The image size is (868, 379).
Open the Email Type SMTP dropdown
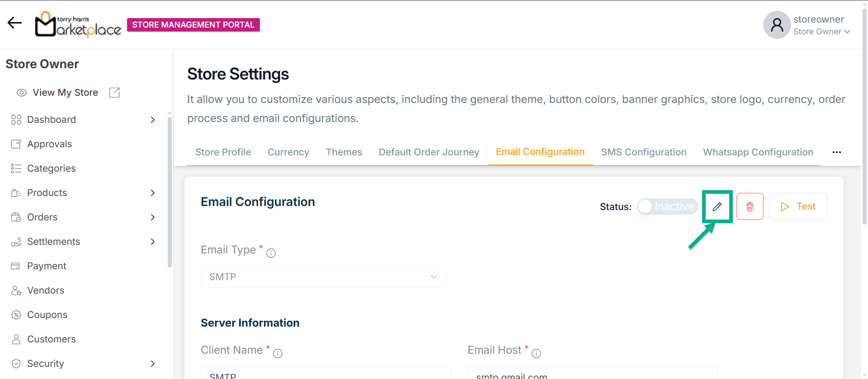pos(324,277)
